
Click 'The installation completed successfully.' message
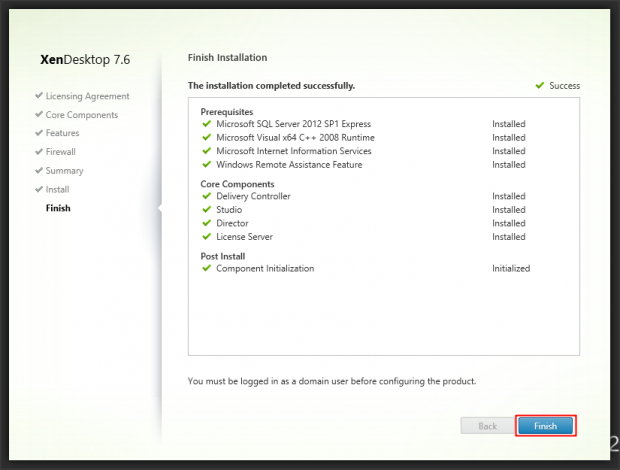click(271, 85)
